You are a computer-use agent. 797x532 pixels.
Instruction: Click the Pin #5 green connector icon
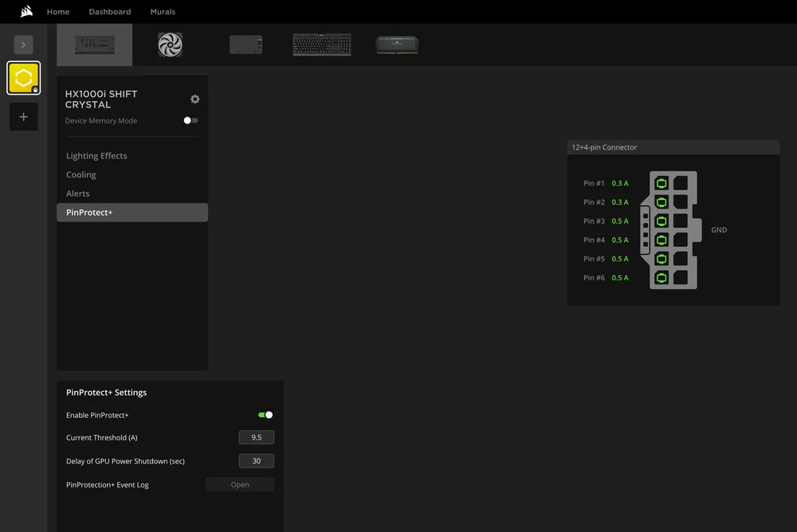pos(662,259)
